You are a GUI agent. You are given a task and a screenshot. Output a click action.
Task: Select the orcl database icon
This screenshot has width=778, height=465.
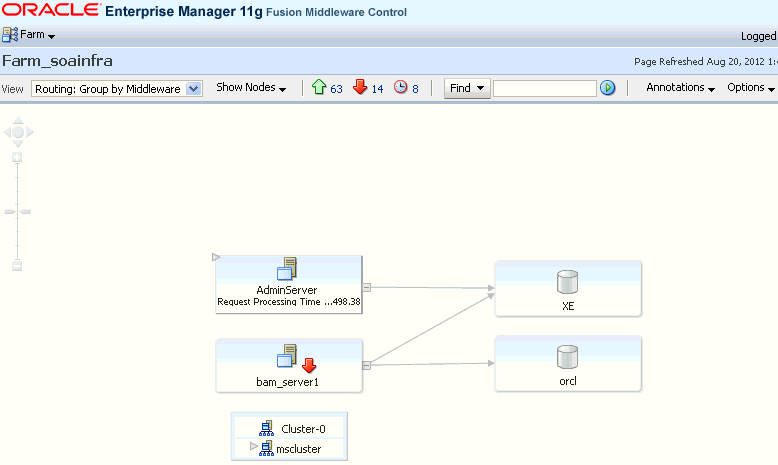(x=568, y=357)
